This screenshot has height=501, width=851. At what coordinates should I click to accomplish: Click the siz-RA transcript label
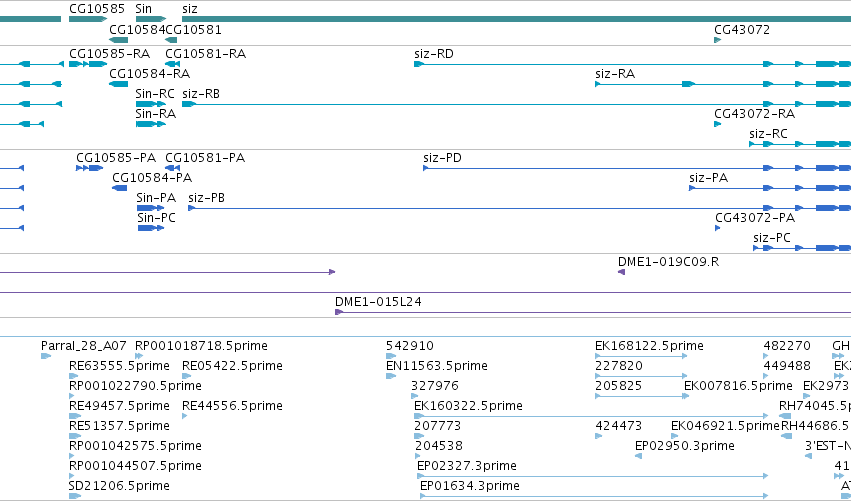click(615, 74)
